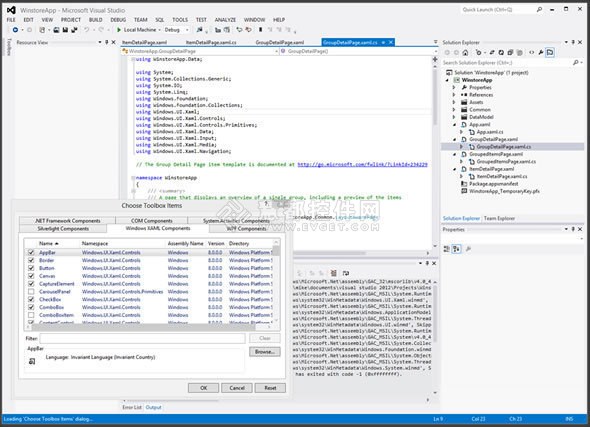The height and width of the screenshot is (427, 590).
Task: Click the Quick Launch search field
Action: point(497,9)
